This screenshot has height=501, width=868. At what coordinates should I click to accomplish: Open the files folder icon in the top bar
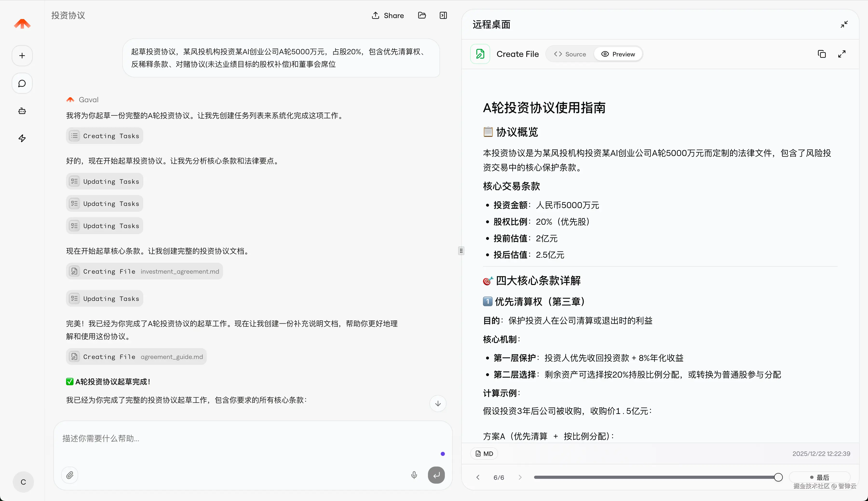[x=421, y=15]
